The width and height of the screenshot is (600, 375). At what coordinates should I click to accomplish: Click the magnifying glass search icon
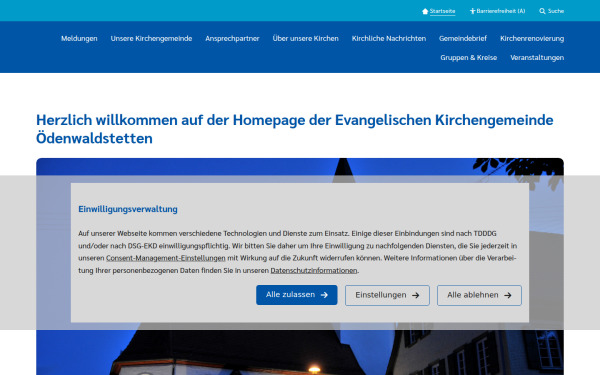click(542, 11)
